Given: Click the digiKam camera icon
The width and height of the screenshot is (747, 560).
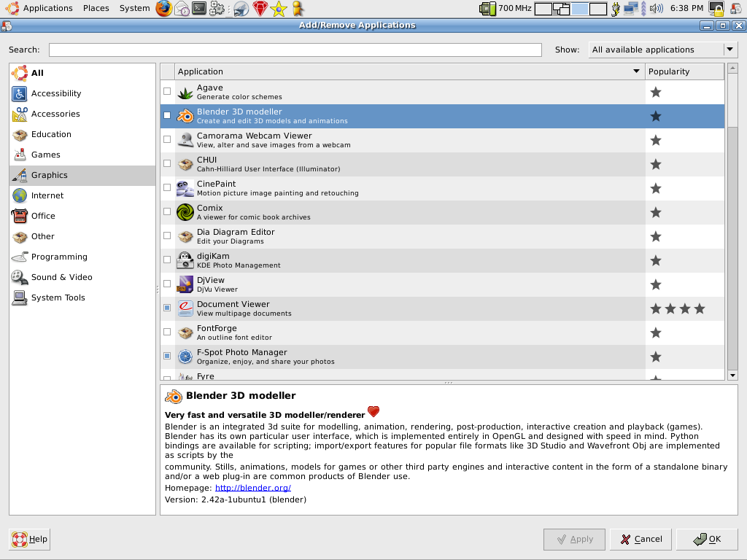Looking at the screenshot, I should coord(185,260).
